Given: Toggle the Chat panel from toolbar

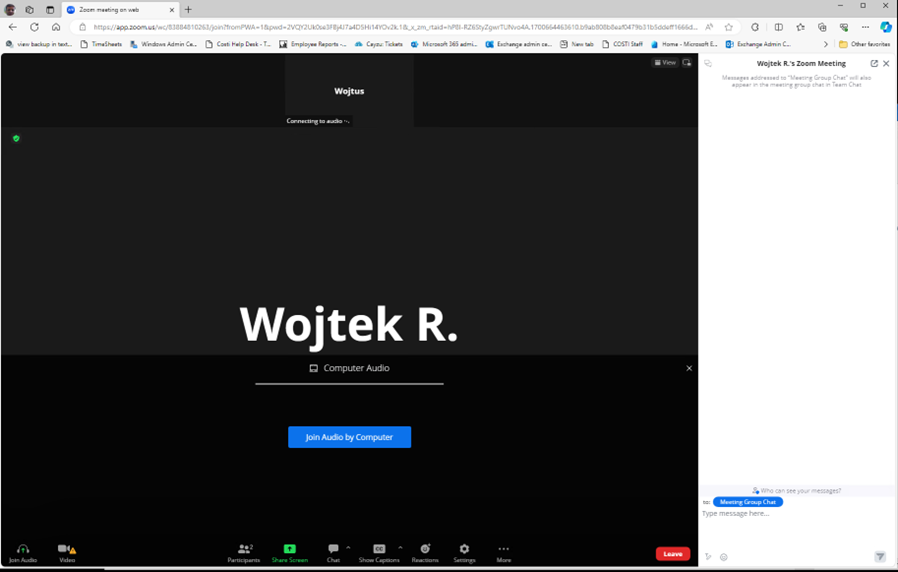Looking at the screenshot, I should (333, 549).
